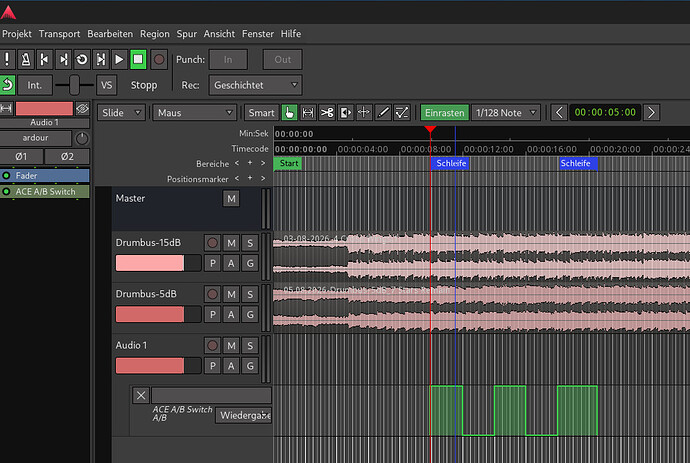Click the VS varispeed button
The image size is (690, 463).
(106, 85)
